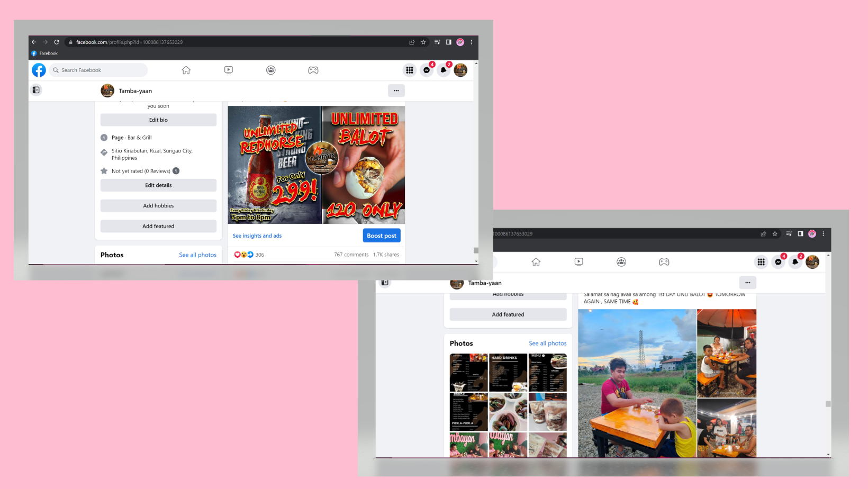Click the page scrollbar in the upper-left window
This screenshot has height=489, width=868.
click(476, 250)
